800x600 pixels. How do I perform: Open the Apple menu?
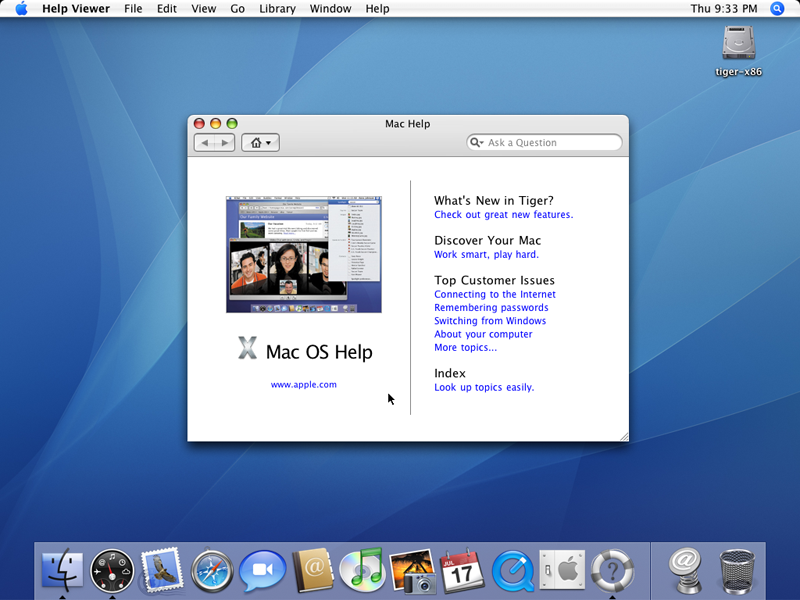tap(21, 9)
